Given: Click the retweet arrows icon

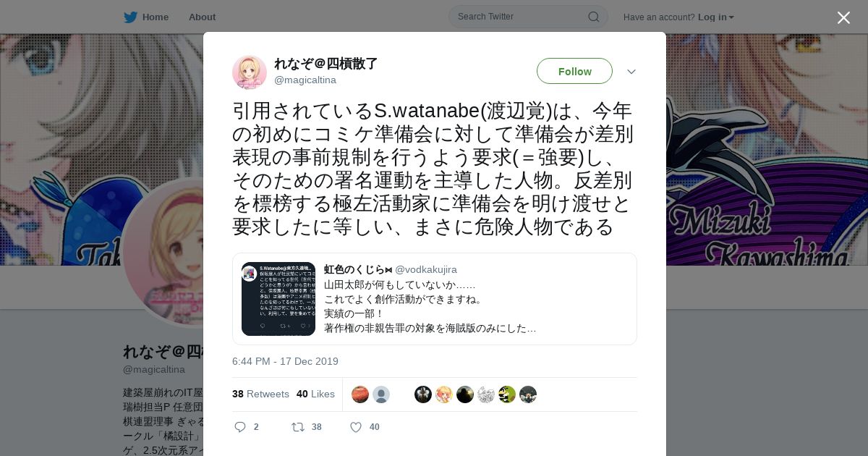Looking at the screenshot, I should [x=297, y=427].
